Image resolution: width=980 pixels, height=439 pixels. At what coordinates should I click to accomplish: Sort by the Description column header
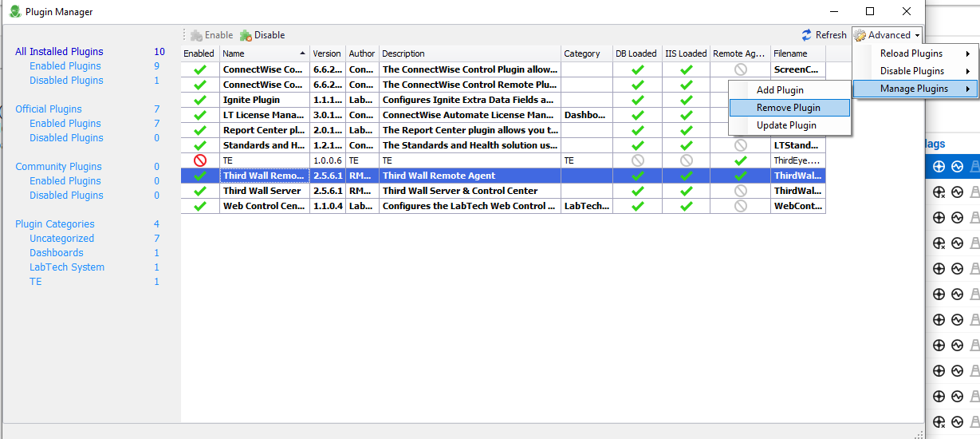470,53
